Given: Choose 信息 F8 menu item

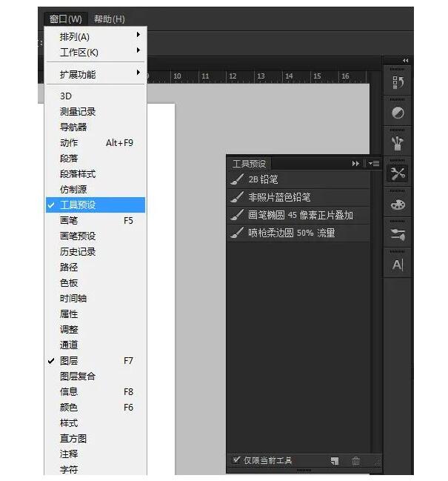Looking at the screenshot, I should (96, 392).
